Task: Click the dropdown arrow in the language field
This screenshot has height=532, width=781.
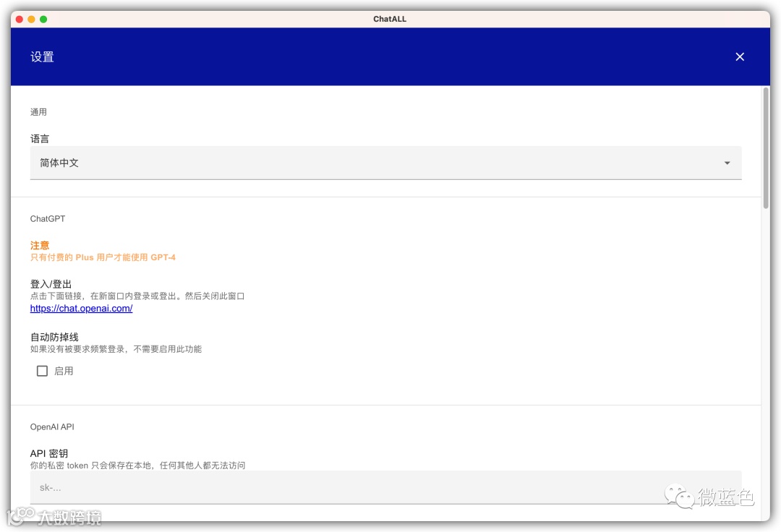Action: pos(727,163)
